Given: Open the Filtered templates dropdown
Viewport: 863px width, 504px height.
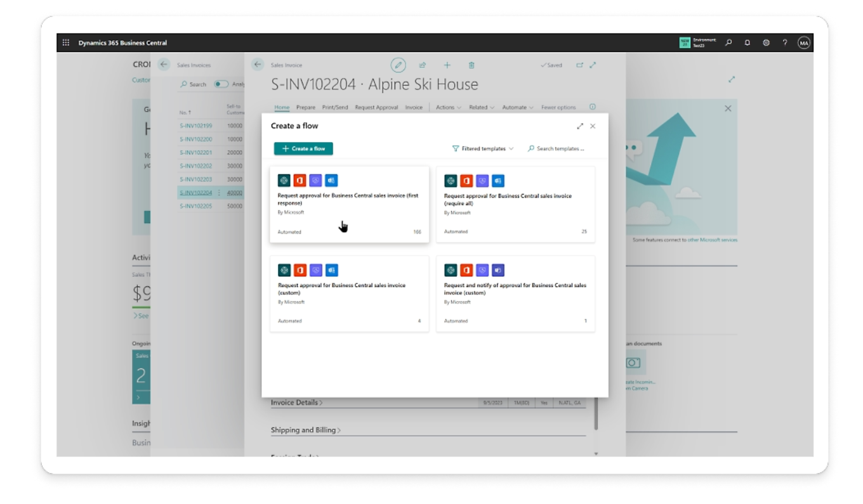Looking at the screenshot, I should pos(483,148).
